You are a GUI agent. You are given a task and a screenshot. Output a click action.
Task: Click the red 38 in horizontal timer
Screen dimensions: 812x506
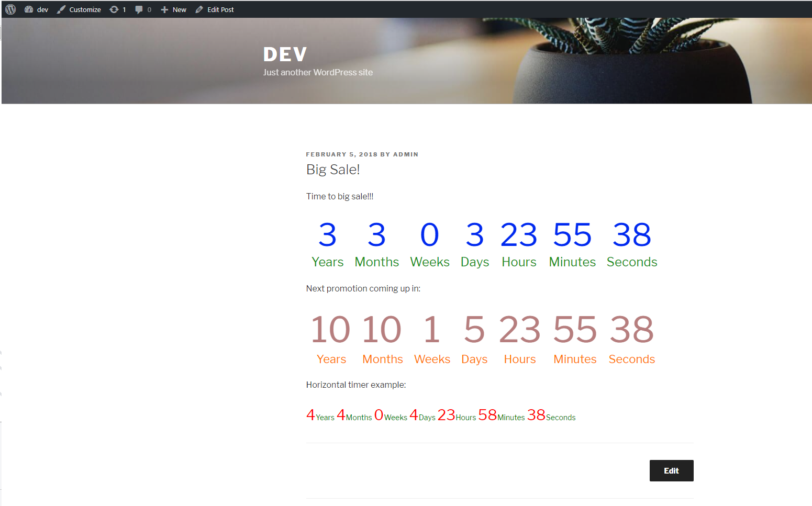point(536,415)
